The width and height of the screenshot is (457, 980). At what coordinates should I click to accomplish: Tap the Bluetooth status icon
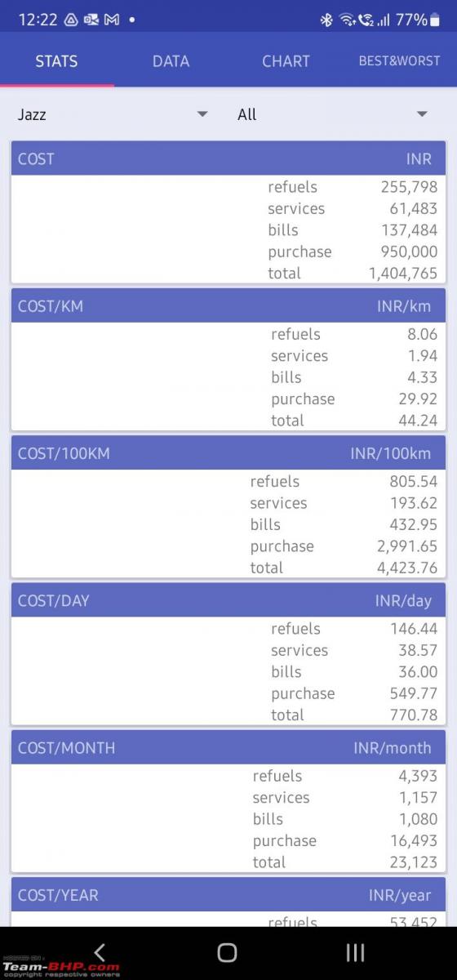pos(326,20)
